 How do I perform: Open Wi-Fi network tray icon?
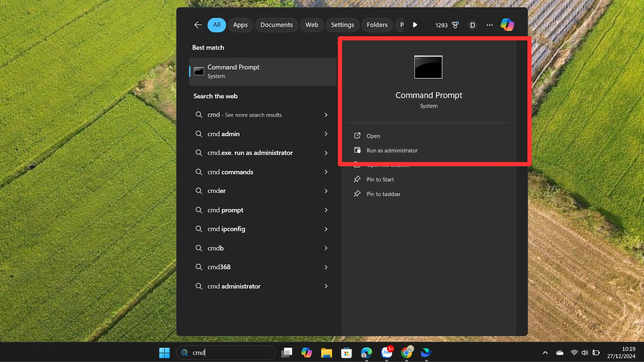[x=574, y=353]
